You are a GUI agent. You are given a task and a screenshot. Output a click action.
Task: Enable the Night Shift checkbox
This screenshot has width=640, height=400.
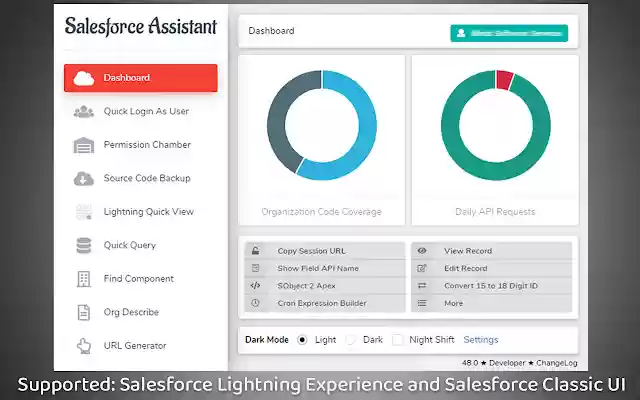click(x=397, y=340)
